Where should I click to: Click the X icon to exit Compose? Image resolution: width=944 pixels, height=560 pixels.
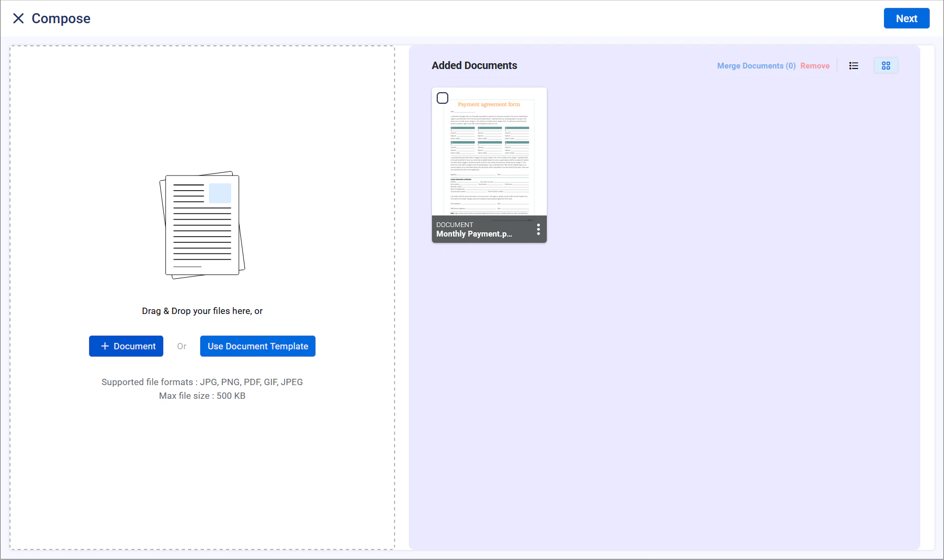18,18
